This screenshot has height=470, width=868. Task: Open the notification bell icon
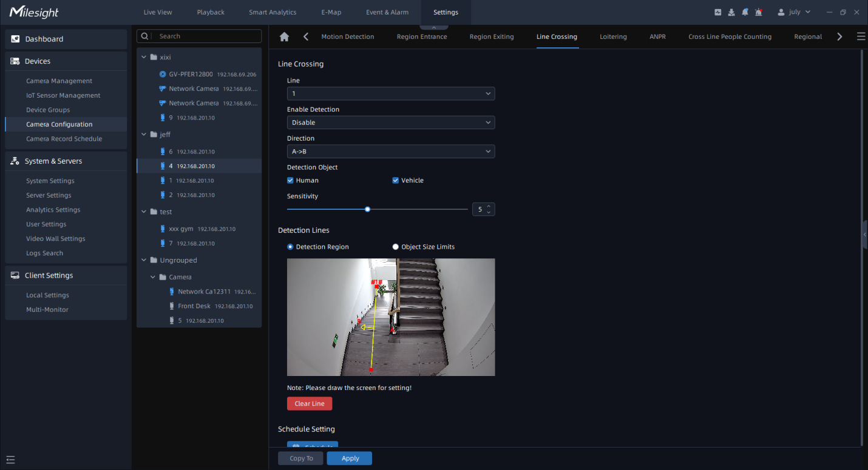pos(745,12)
